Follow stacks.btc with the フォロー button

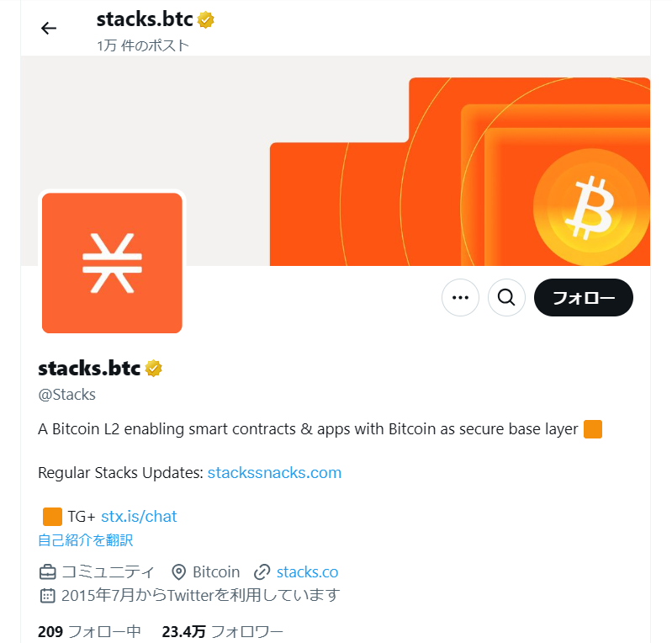point(584,297)
